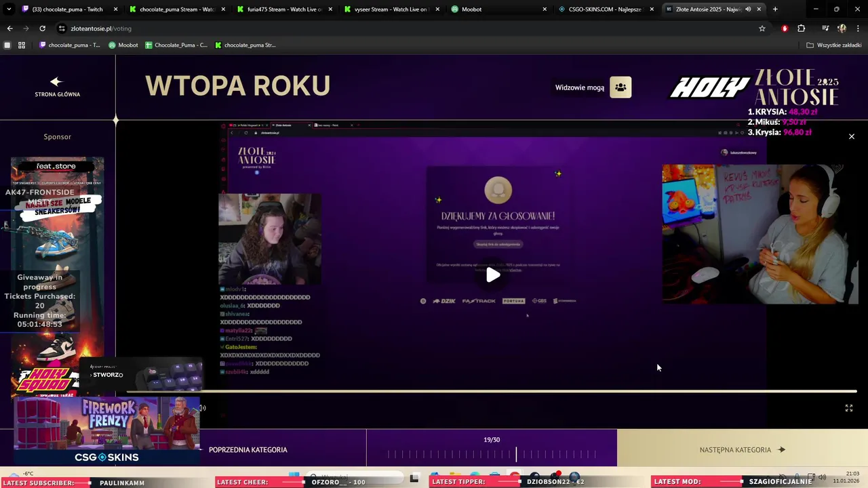Open Chocolate_Puma sheets bookmark

[x=176, y=45]
